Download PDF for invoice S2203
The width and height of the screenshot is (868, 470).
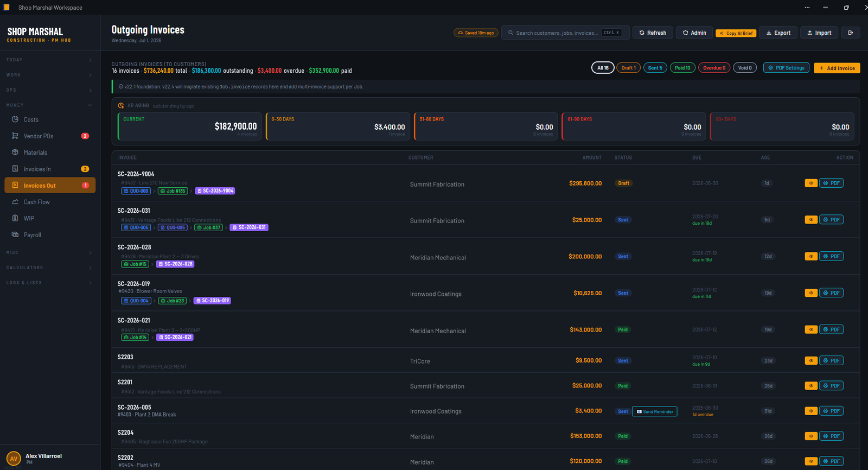coord(831,360)
